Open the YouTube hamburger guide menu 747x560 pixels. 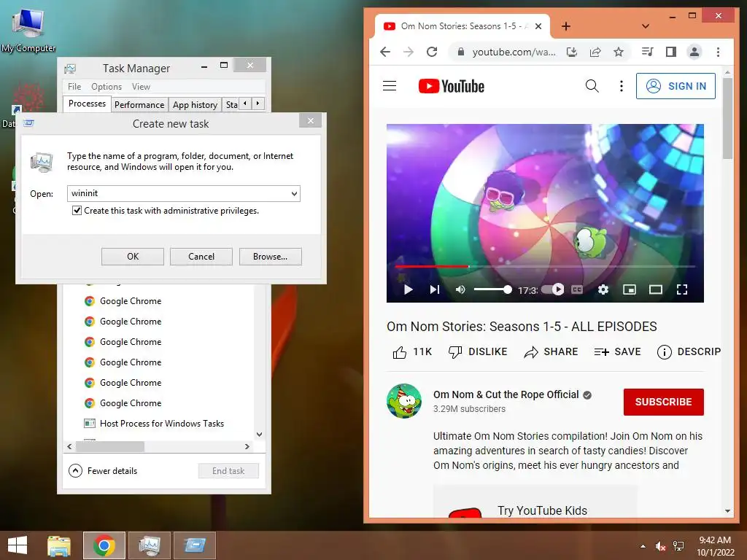[x=390, y=86]
